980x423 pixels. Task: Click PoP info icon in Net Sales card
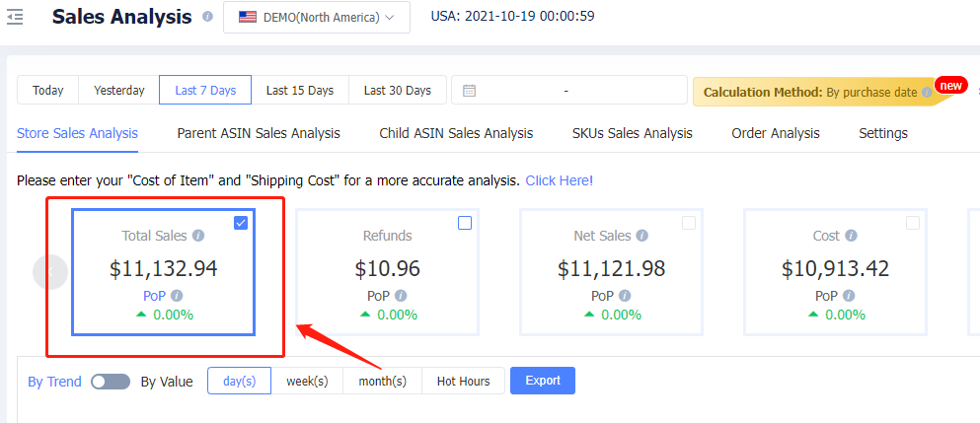click(625, 296)
